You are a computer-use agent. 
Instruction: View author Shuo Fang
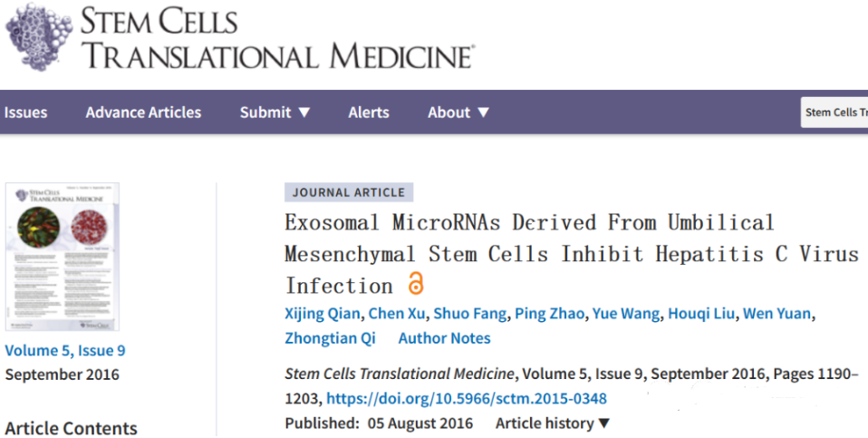point(470,314)
